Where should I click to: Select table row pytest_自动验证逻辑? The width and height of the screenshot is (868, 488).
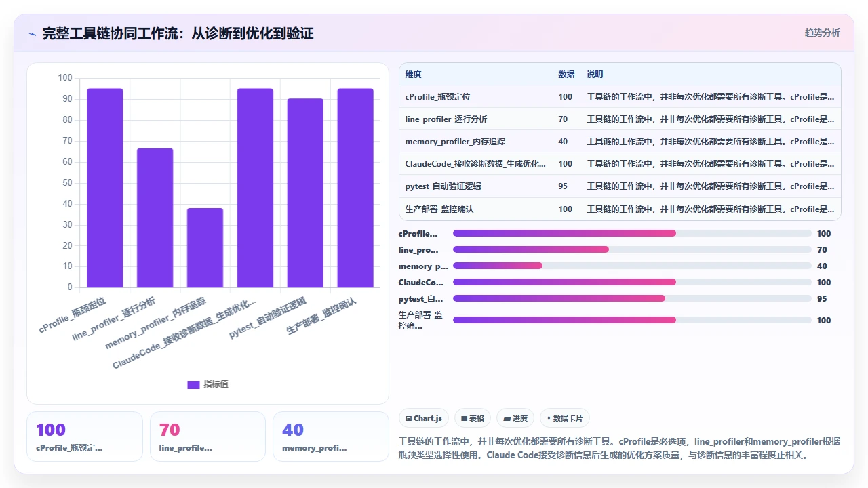(620, 186)
